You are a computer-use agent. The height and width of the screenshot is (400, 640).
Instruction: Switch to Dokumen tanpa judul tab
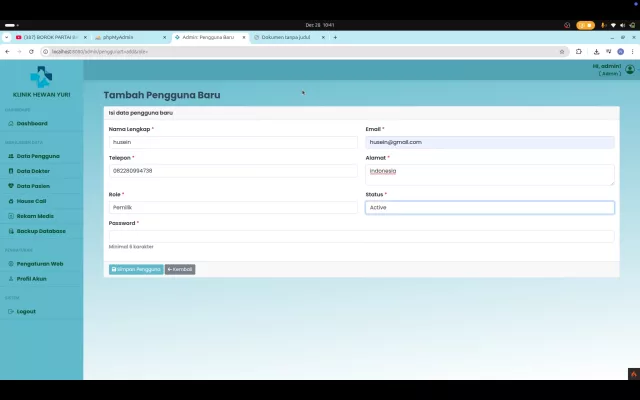pos(289,37)
